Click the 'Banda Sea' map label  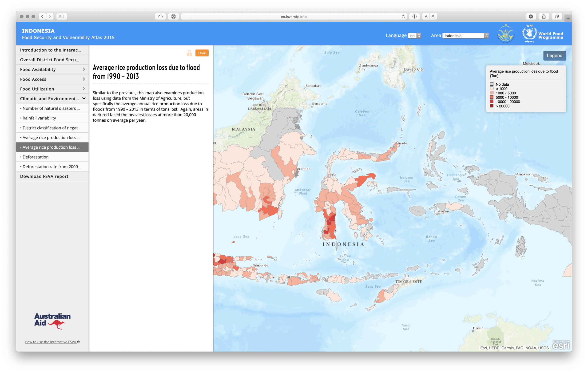coord(431,238)
